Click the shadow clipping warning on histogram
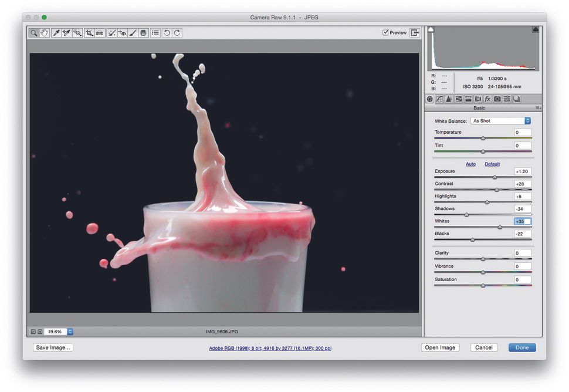 [x=432, y=28]
